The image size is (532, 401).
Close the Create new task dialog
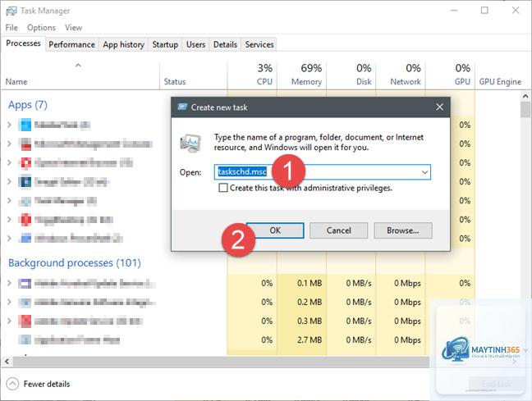(x=440, y=107)
